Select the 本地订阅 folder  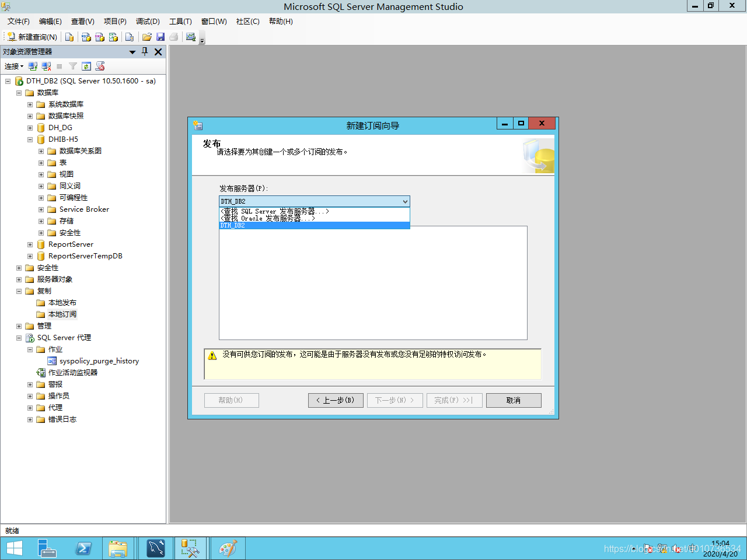click(62, 314)
